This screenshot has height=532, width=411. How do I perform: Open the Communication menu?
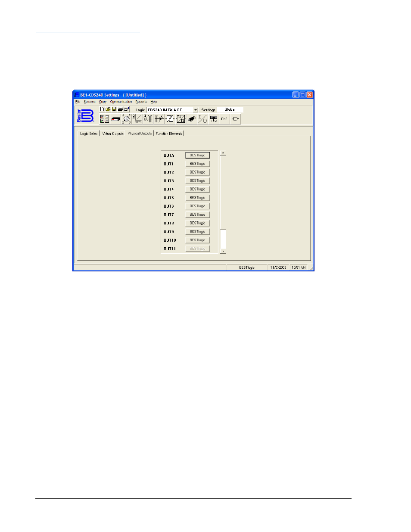121,102
